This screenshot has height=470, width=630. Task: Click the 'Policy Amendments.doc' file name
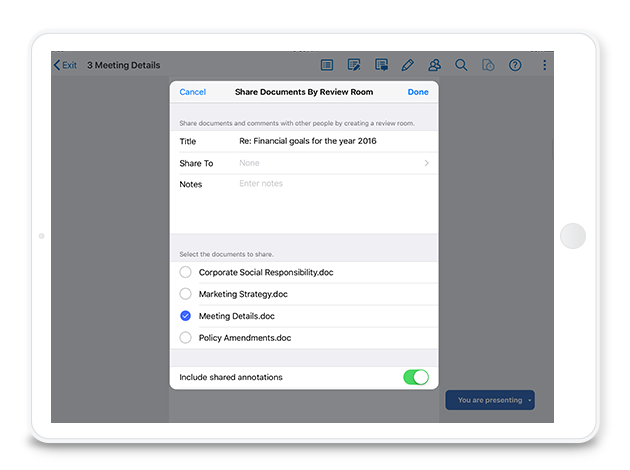(245, 338)
